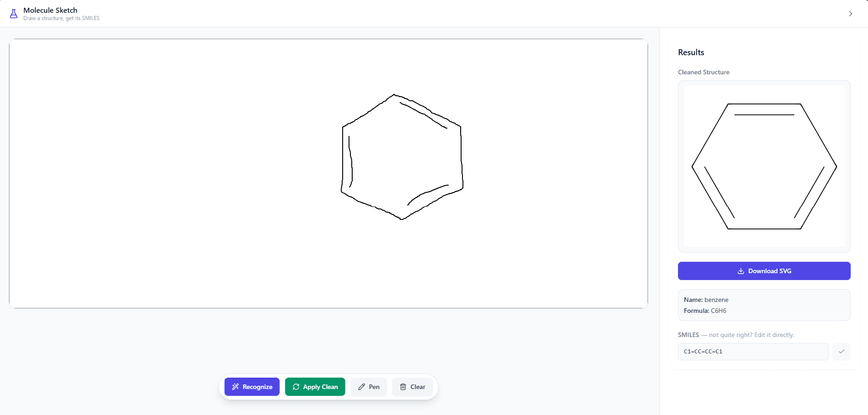
Task: Click the hand-drawn benzene sketch on the canvas
Action: pos(402,157)
